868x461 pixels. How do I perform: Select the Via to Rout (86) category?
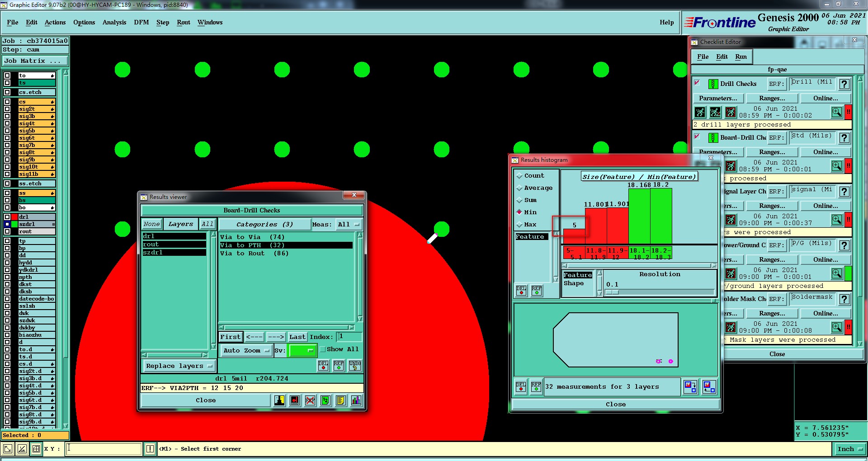pyautogui.click(x=254, y=254)
